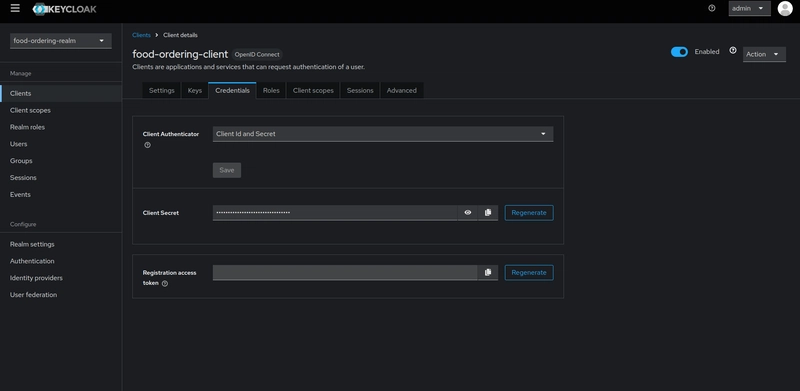Show help for Registration access token

pyautogui.click(x=165, y=284)
